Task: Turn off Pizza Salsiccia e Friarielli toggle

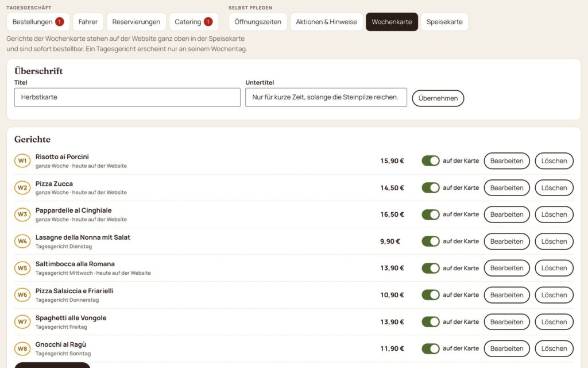Action: click(x=431, y=295)
